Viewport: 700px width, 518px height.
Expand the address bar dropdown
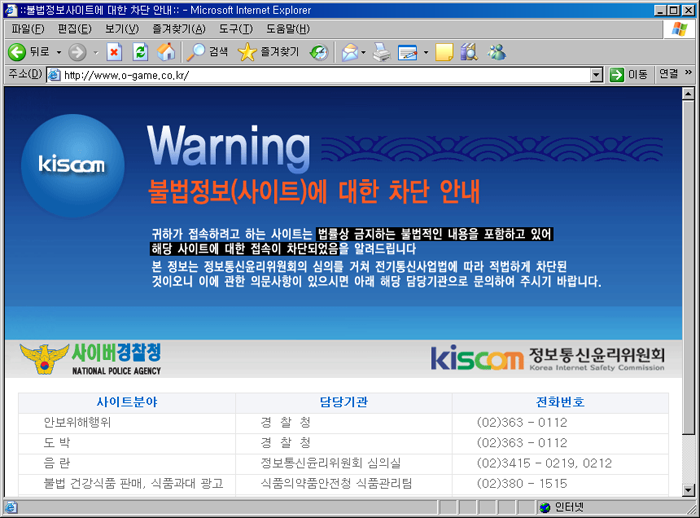click(596, 75)
